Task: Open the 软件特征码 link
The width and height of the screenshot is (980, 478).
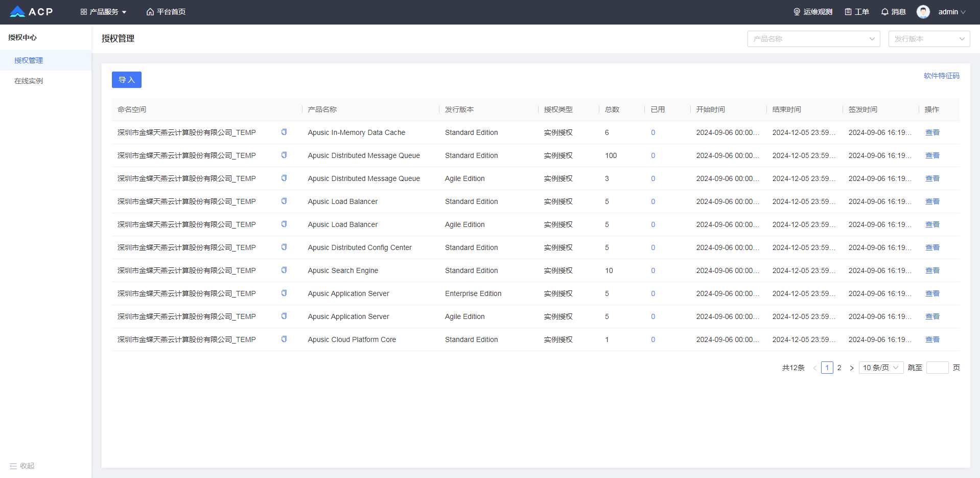Action: pos(942,76)
